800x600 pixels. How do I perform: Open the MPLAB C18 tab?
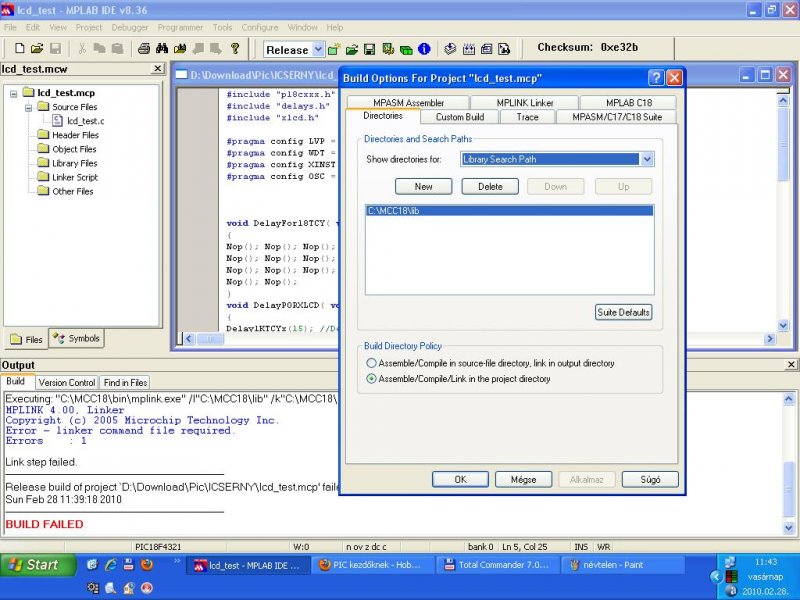point(629,103)
